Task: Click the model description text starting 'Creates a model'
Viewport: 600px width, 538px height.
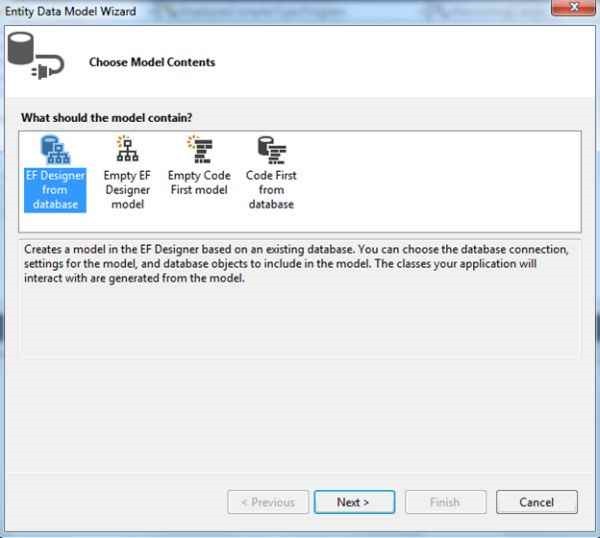Action: click(296, 264)
